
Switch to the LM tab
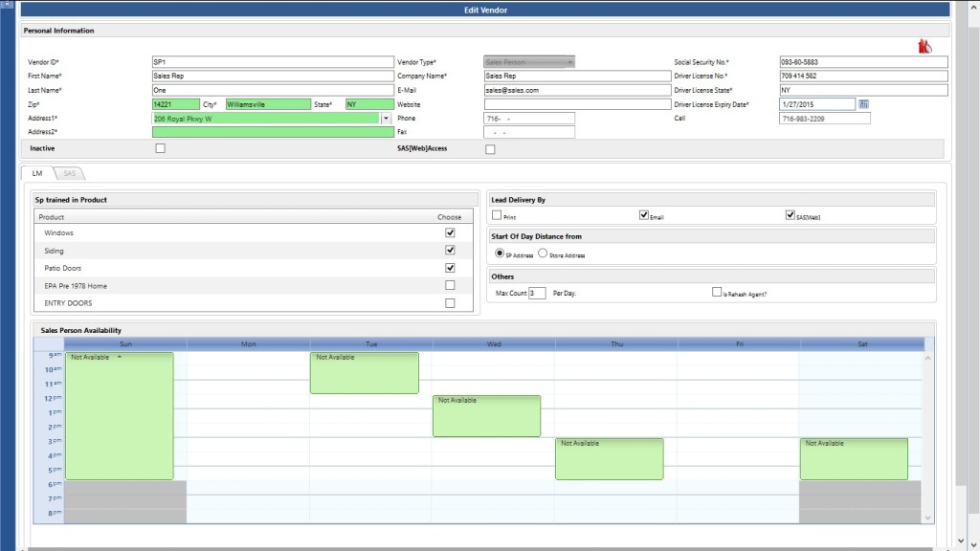pyautogui.click(x=37, y=173)
